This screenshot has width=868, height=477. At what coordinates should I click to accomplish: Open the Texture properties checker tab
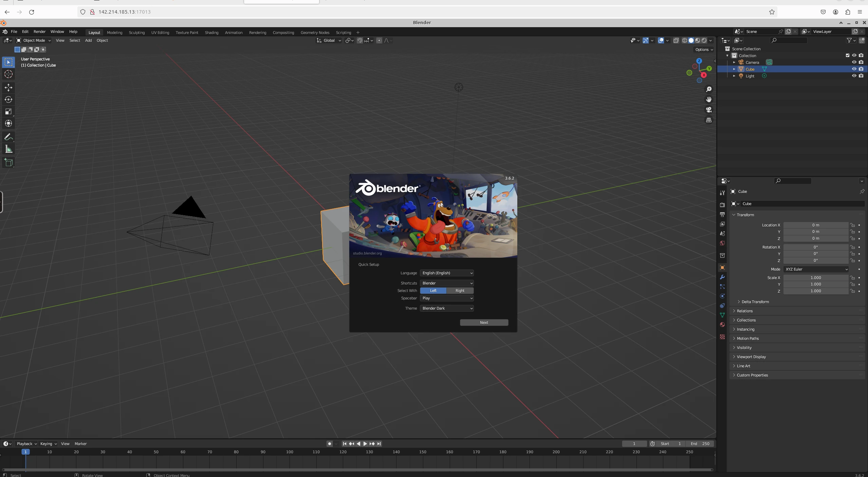(x=722, y=337)
